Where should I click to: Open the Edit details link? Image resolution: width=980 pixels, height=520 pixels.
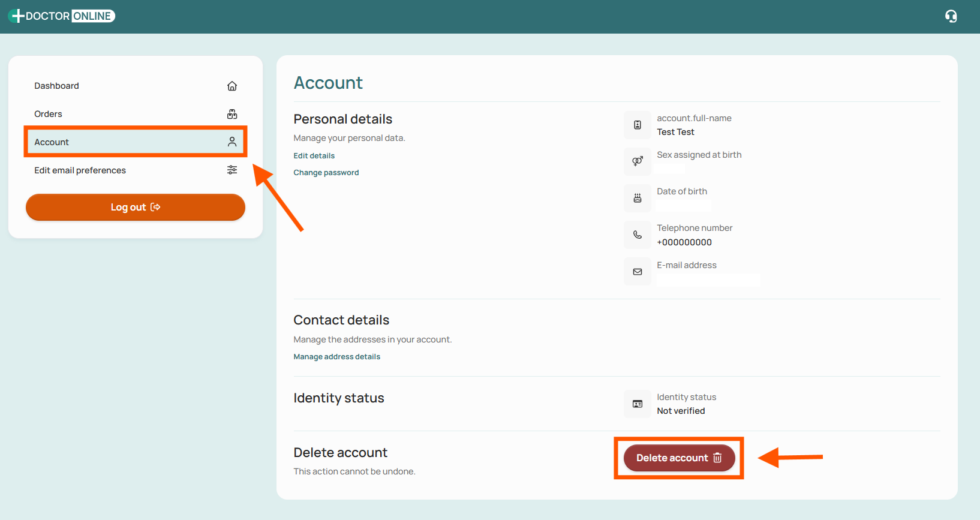[314, 155]
